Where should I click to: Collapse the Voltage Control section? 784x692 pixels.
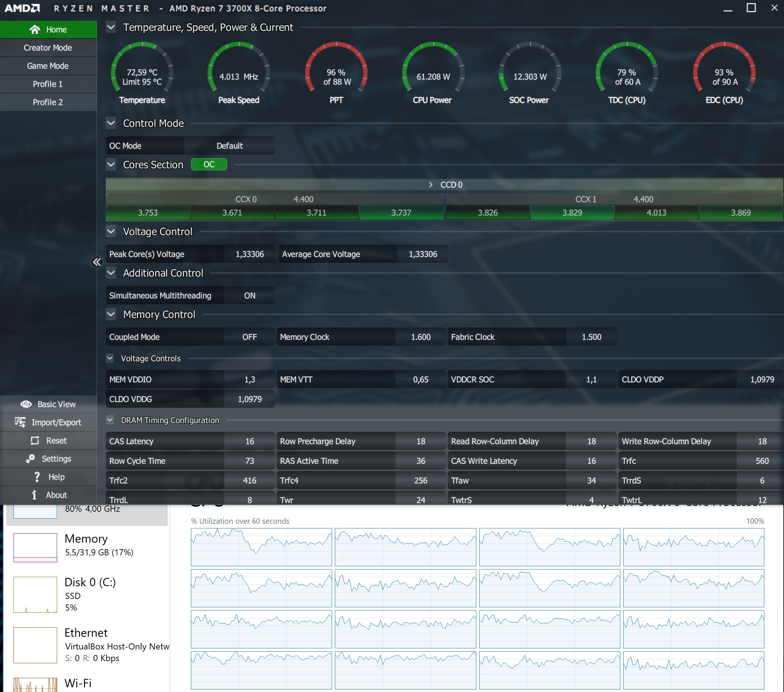[111, 231]
